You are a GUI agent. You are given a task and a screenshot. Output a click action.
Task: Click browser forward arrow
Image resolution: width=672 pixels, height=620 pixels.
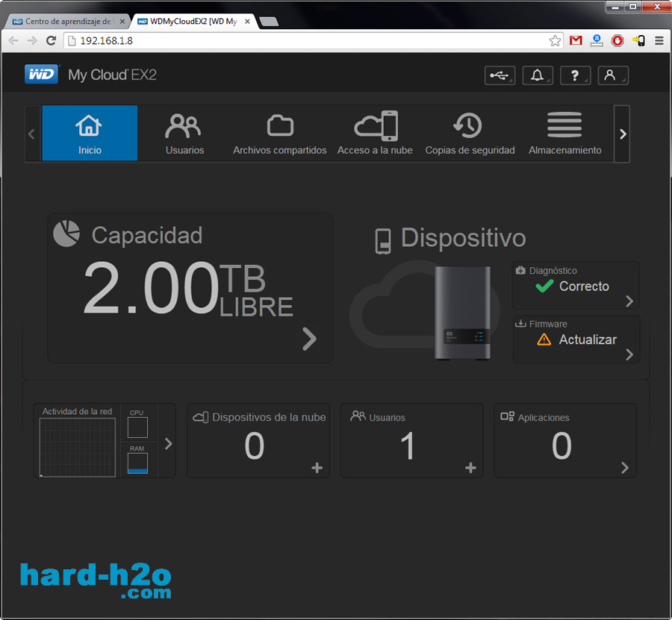click(32, 41)
